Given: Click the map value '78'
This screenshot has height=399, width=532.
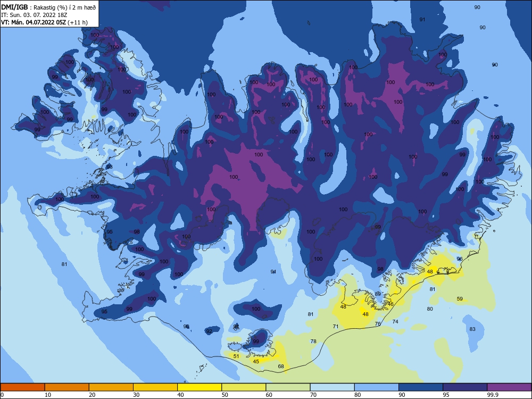Looking at the screenshot, I should click(x=313, y=341).
